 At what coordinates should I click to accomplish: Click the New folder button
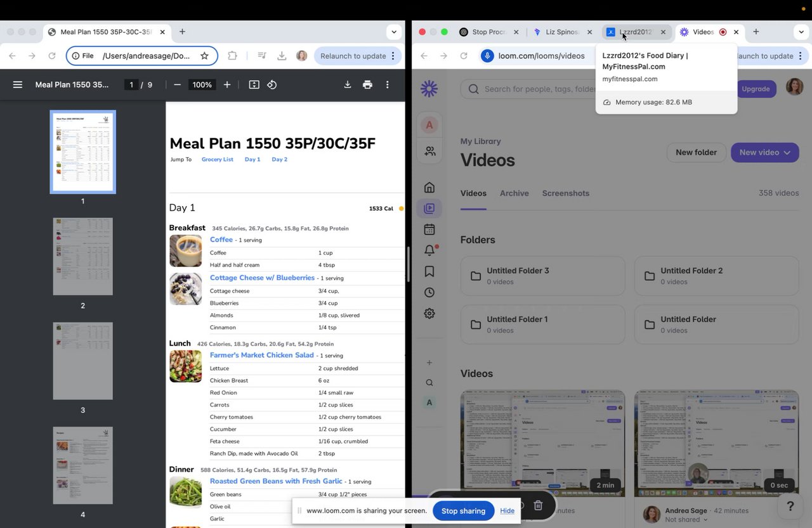click(696, 152)
